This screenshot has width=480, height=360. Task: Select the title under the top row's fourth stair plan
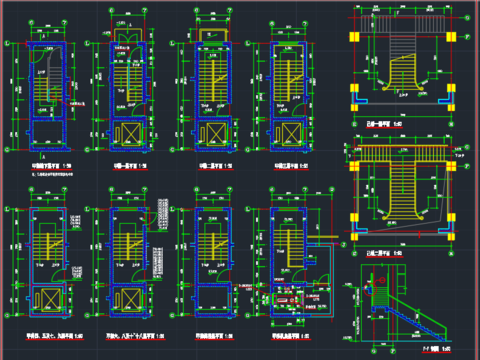(291, 166)
